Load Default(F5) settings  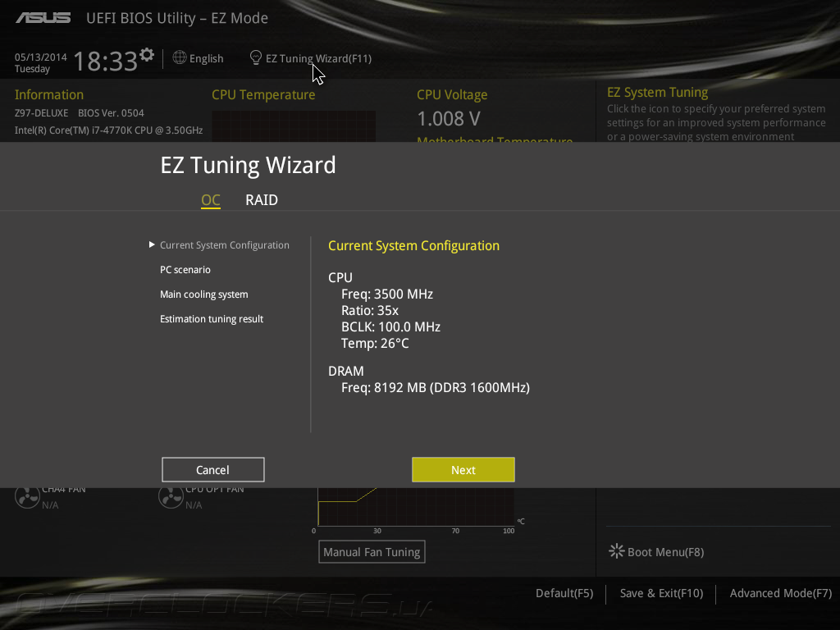pos(564,593)
